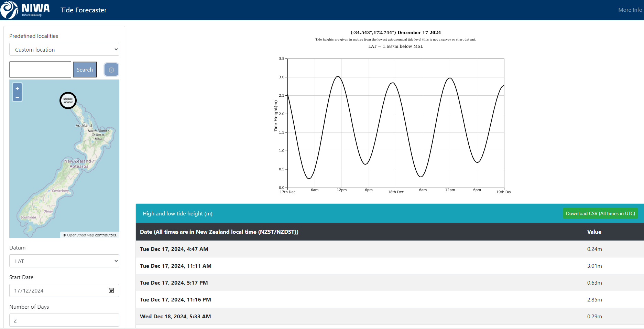The image size is (644, 329).
Task: Open OpenStreetMap contributors link
Action: pos(80,235)
